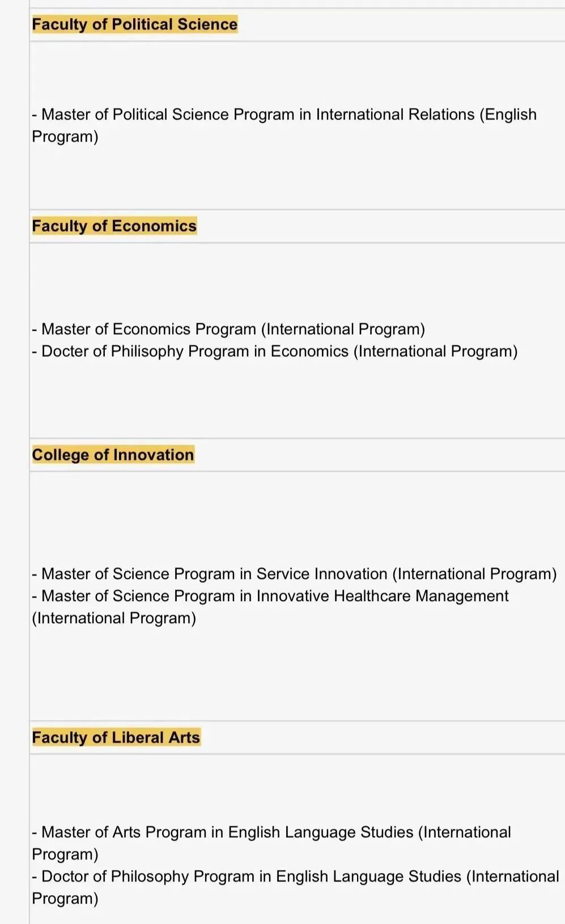Viewport: 565px width, 924px height.
Task: Select the College of Innovation heading
Action: pos(113,455)
